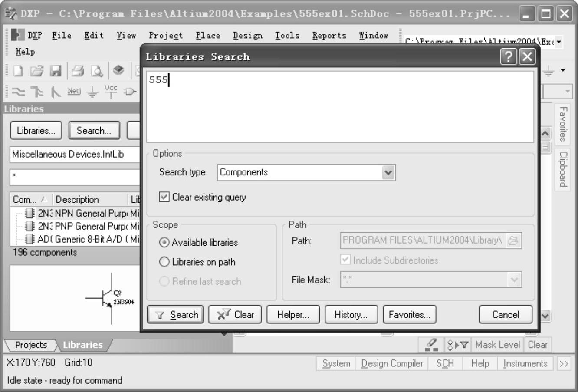Click the open folder toolbar icon
The width and height of the screenshot is (578, 392).
point(37,71)
